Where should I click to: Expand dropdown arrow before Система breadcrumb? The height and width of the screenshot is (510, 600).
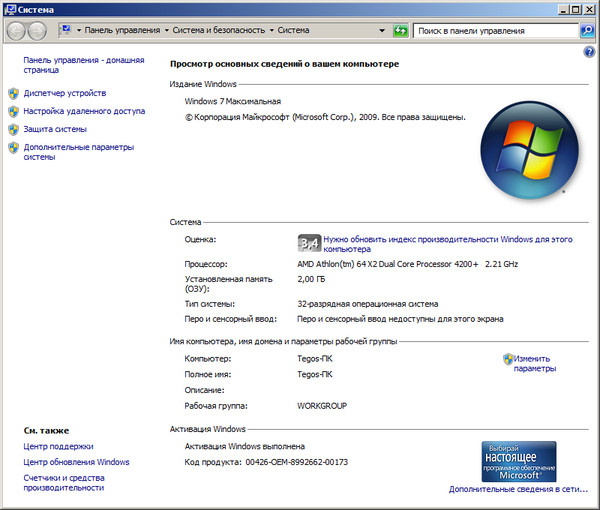click(x=272, y=30)
